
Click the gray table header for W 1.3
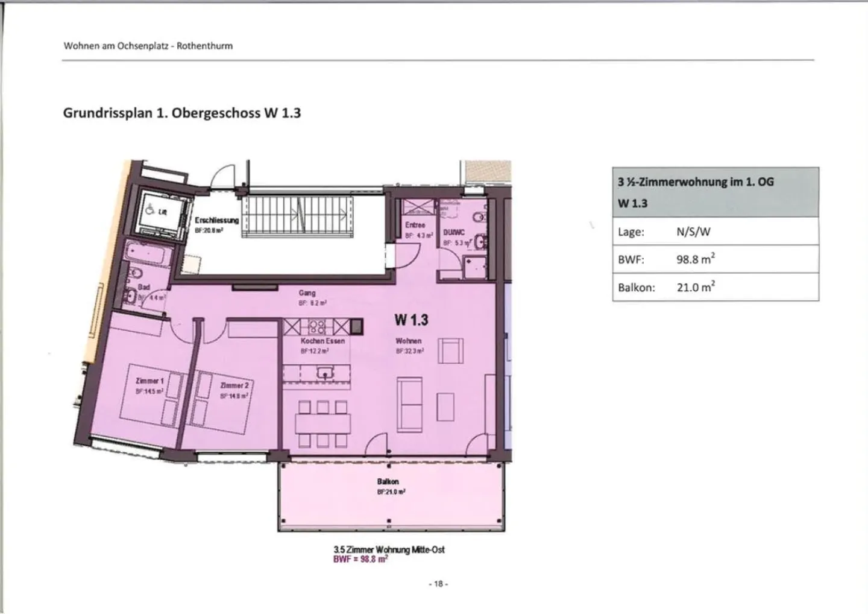[715, 192]
